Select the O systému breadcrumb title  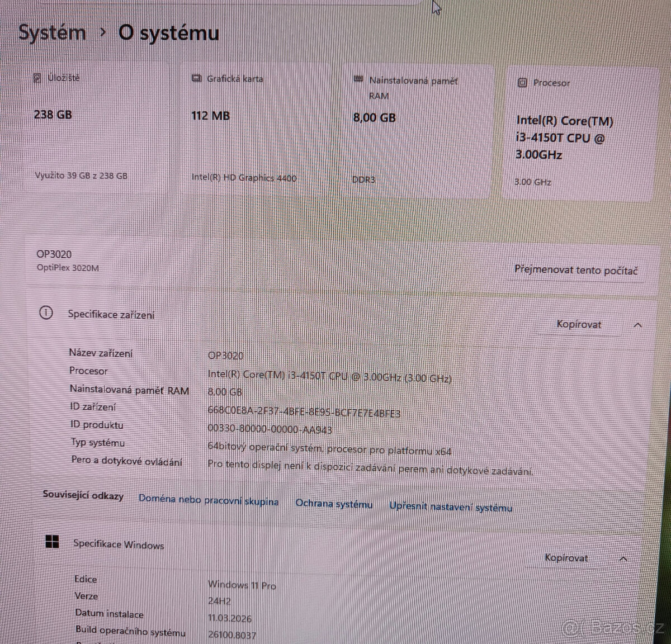point(168,34)
